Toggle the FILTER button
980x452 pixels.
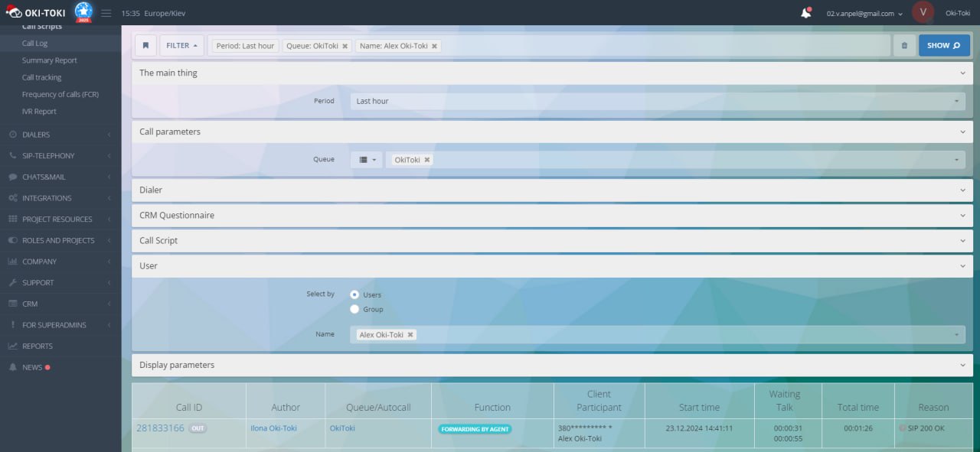click(x=181, y=46)
